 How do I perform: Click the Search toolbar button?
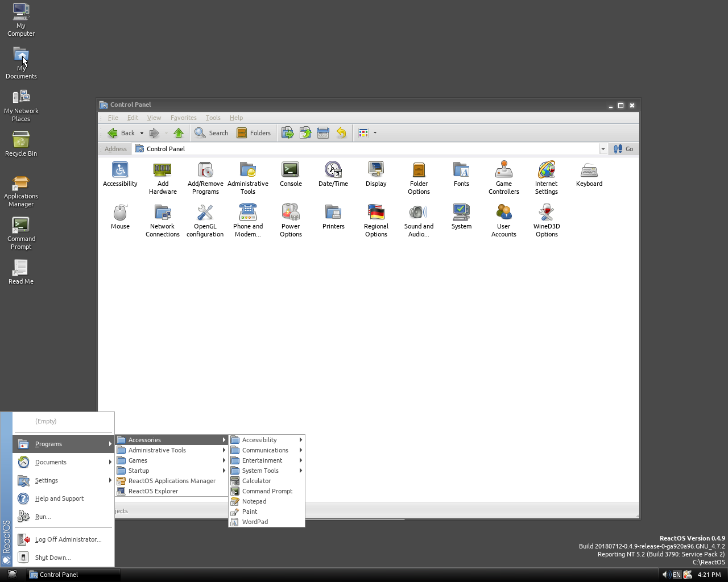coord(211,133)
